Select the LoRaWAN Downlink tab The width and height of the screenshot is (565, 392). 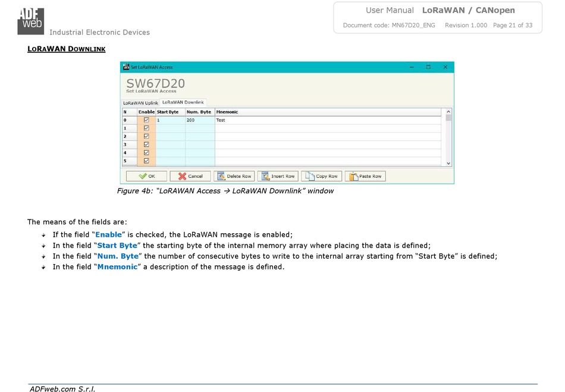pyautogui.click(x=183, y=102)
